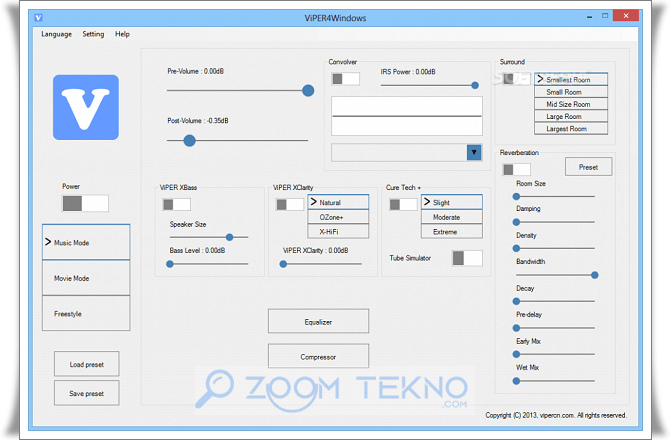
Task: Click the Reverberation Preset button
Action: pyautogui.click(x=588, y=167)
